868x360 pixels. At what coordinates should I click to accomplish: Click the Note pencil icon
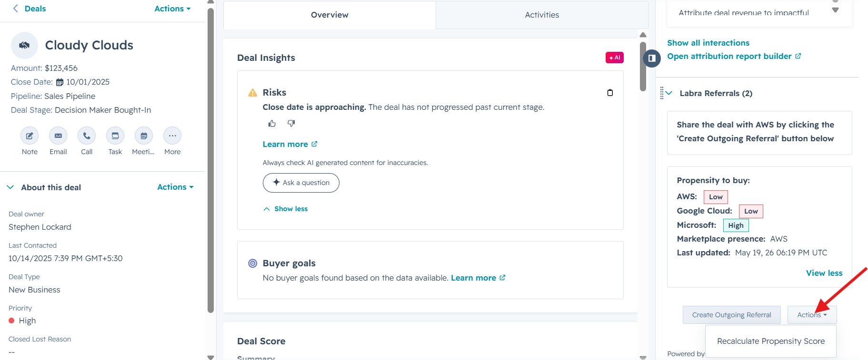[30, 136]
